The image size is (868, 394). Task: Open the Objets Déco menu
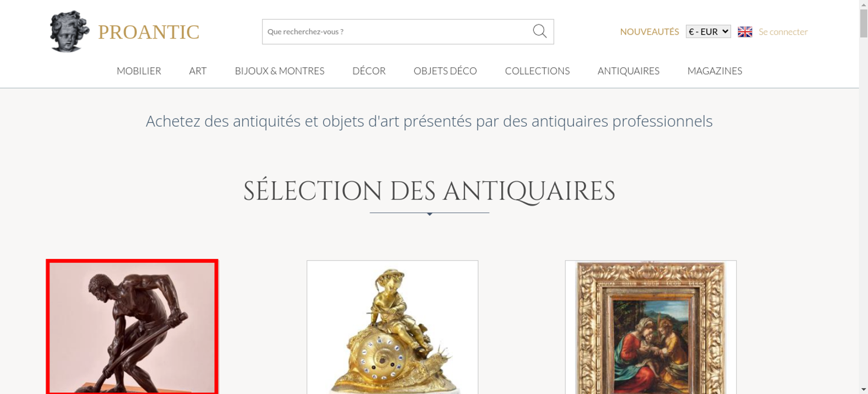(445, 71)
